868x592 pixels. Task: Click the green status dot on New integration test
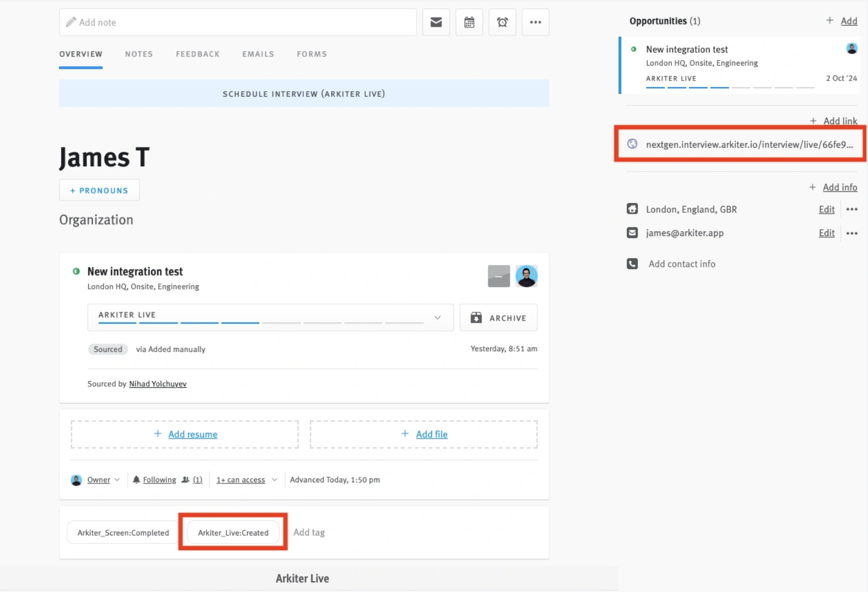[76, 271]
